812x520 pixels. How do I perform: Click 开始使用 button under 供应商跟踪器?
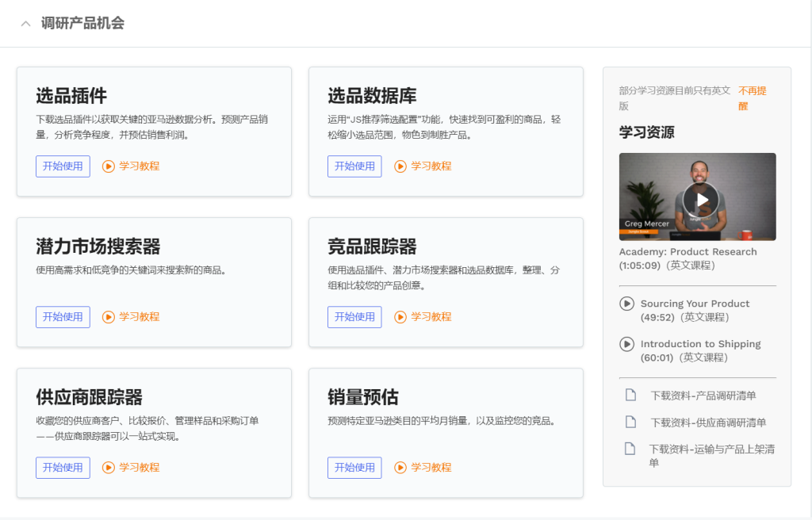click(x=63, y=468)
